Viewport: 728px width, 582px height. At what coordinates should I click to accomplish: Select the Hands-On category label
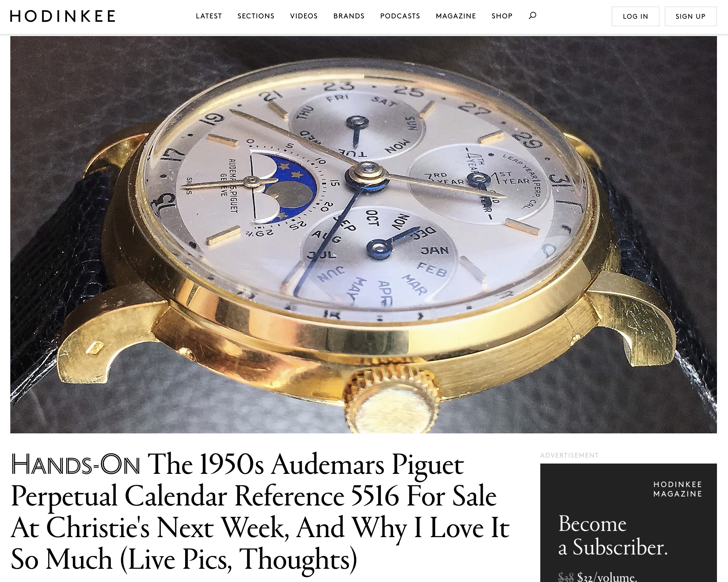[x=75, y=464]
